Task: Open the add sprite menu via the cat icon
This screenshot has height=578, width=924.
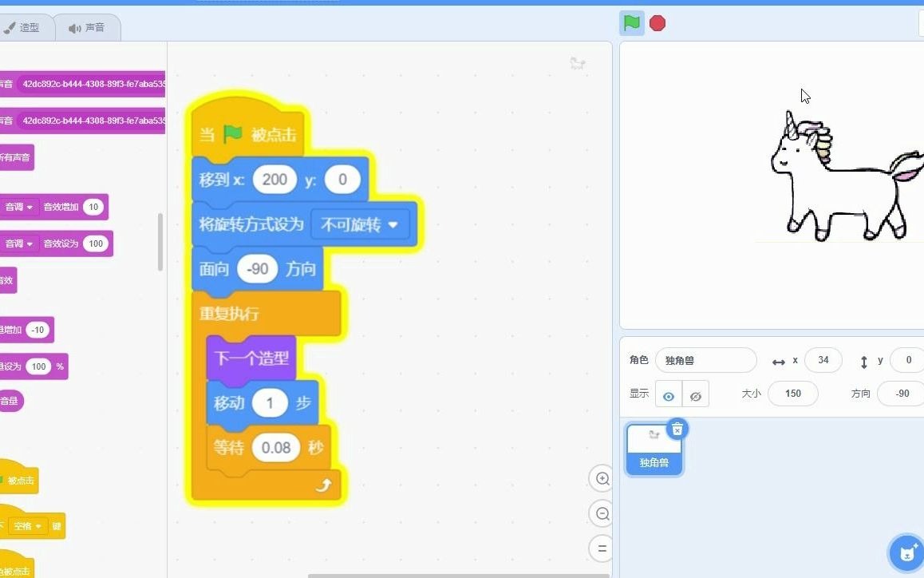Action: pyautogui.click(x=906, y=552)
